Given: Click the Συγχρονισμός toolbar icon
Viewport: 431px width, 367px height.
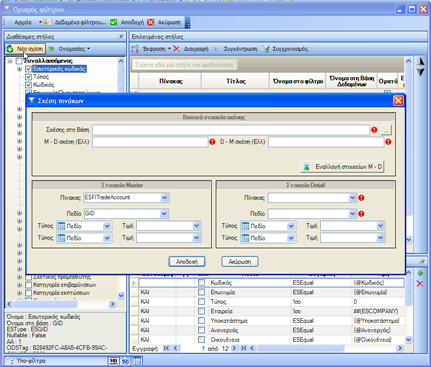Looking at the screenshot, I should tap(285, 49).
